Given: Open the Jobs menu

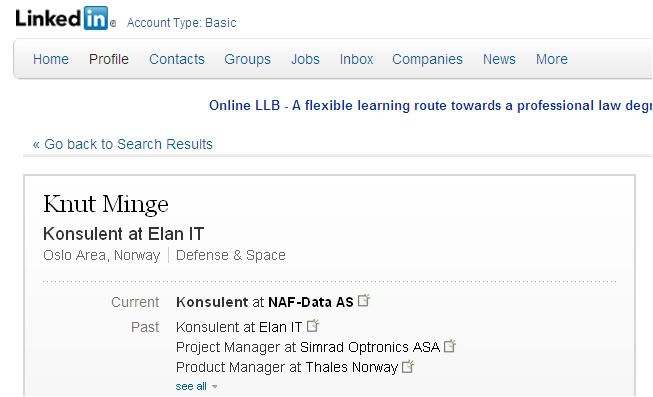Looking at the screenshot, I should (305, 59).
